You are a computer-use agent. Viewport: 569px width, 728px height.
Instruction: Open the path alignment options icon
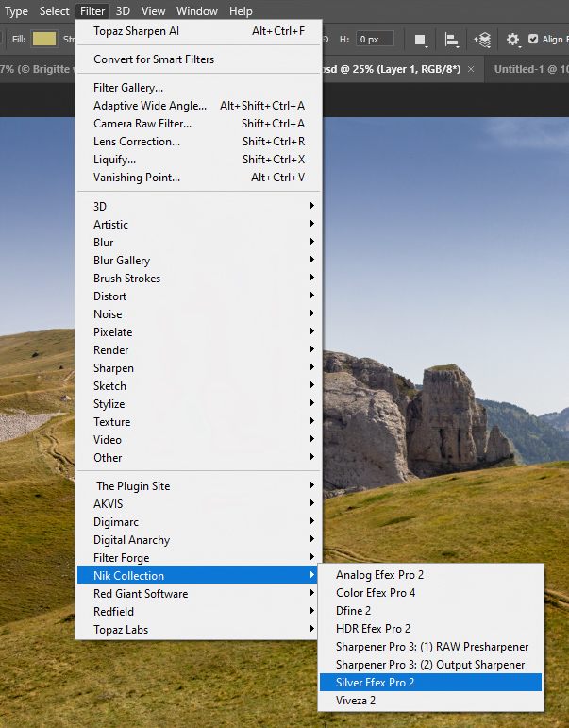451,40
